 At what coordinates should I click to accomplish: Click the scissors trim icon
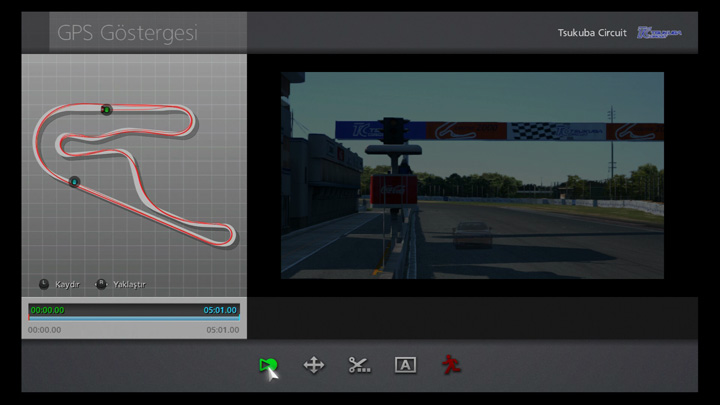pyautogui.click(x=359, y=366)
